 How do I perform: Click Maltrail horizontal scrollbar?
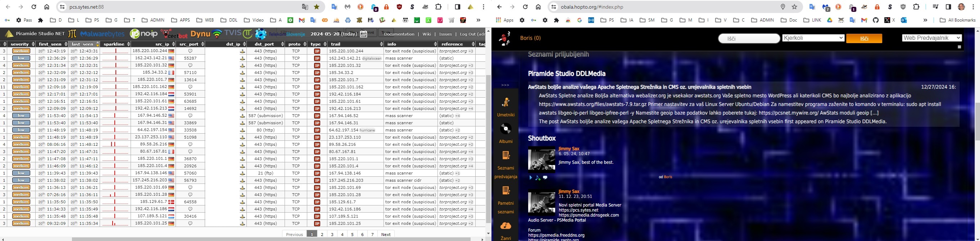(x=271, y=239)
